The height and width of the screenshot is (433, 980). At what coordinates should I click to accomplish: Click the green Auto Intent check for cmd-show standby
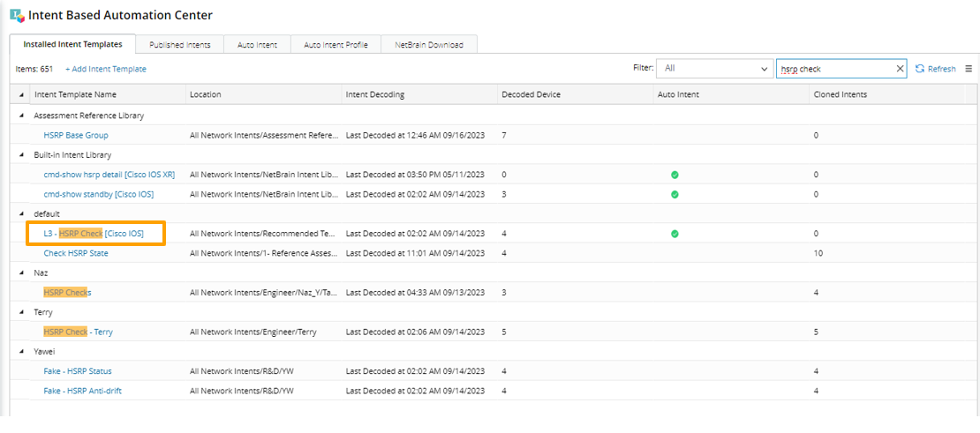pos(675,194)
